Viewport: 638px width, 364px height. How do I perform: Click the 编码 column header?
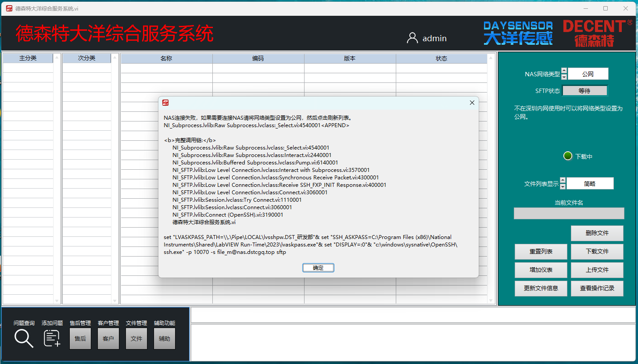[x=258, y=58]
